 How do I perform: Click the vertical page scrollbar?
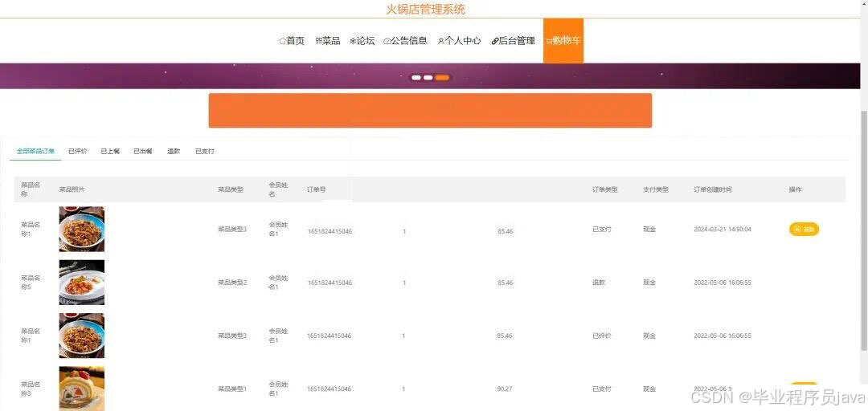coord(863,230)
